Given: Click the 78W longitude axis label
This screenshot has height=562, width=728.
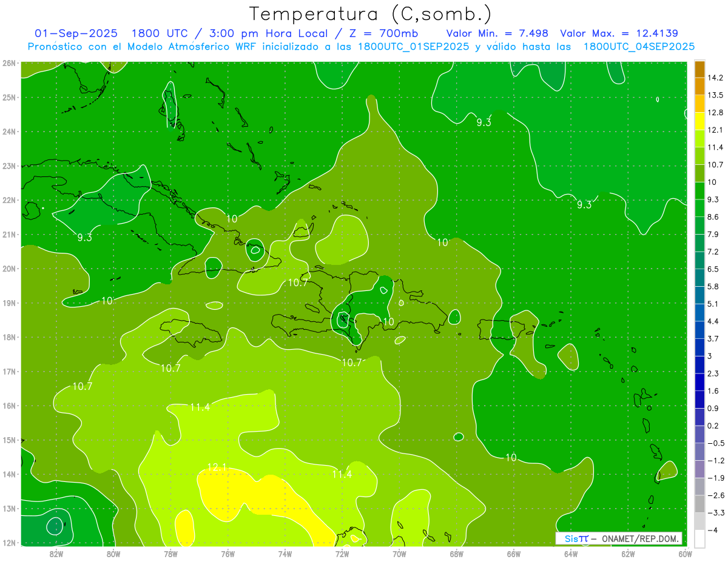Looking at the screenshot, I should (x=170, y=553).
